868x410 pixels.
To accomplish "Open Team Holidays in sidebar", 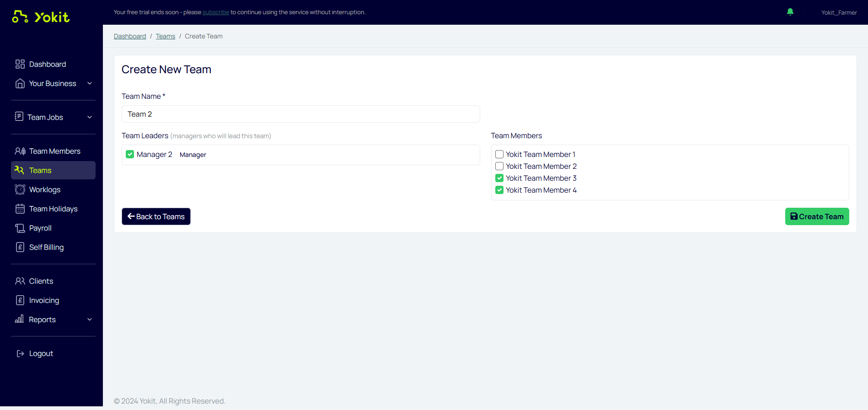I will point(53,209).
